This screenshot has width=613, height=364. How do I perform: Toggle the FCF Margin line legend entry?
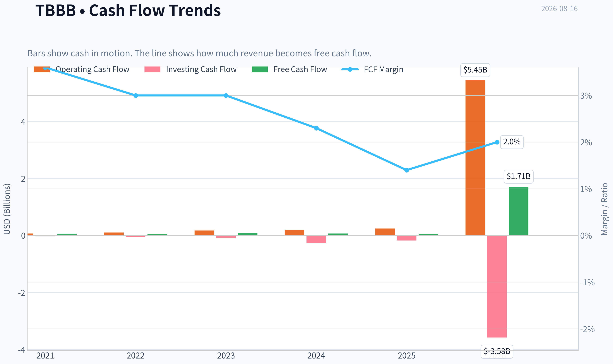tap(372, 69)
